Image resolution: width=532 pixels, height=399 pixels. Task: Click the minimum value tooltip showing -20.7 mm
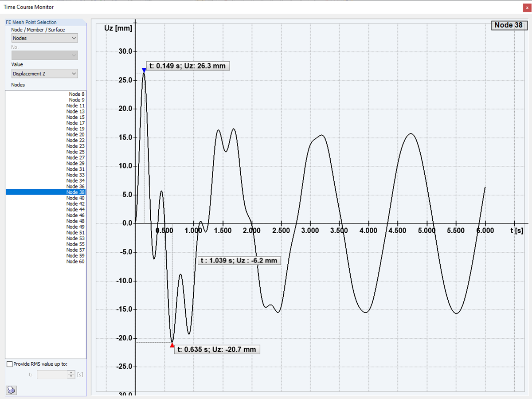pos(217,349)
